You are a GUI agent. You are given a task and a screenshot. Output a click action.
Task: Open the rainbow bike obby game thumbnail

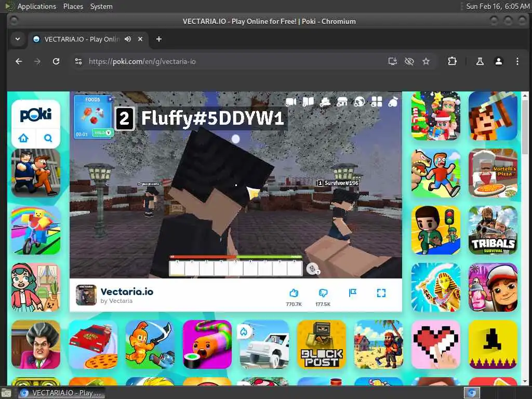[36, 230]
